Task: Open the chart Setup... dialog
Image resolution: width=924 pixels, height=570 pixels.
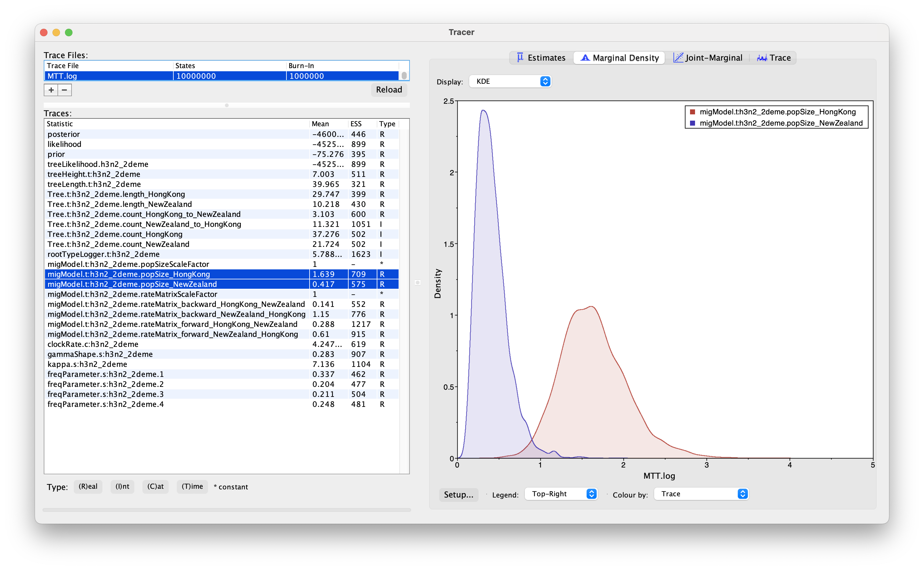Action: click(458, 495)
